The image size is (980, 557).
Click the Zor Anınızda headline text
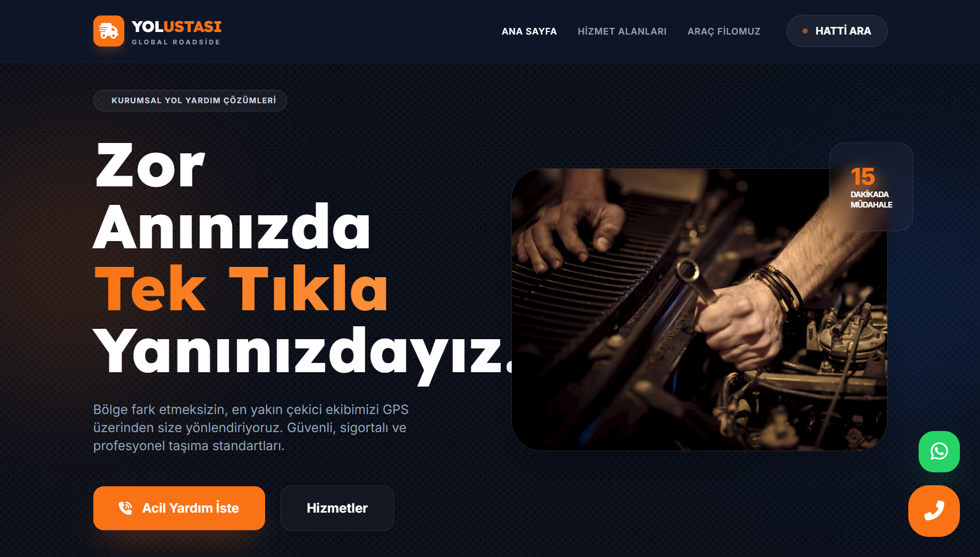(x=232, y=196)
